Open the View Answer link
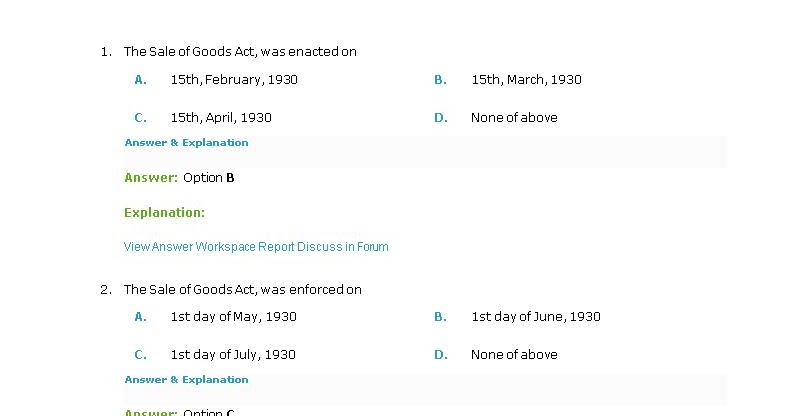This screenshot has width=793, height=416. [x=158, y=247]
